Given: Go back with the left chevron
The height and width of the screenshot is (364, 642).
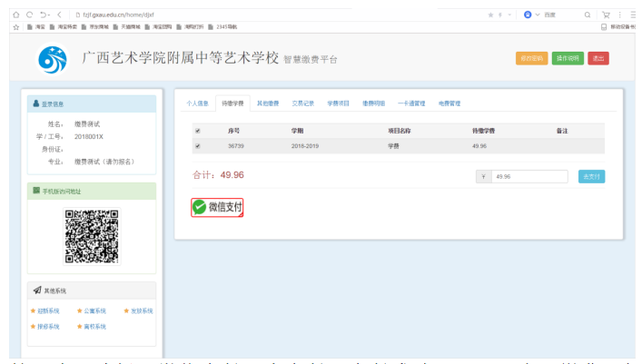Looking at the screenshot, I should coord(59,15).
